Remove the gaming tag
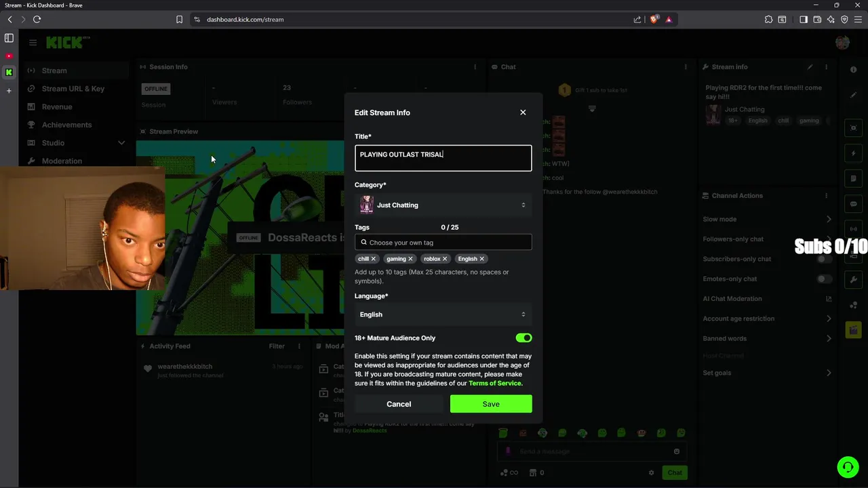868x488 pixels. pos(410,259)
